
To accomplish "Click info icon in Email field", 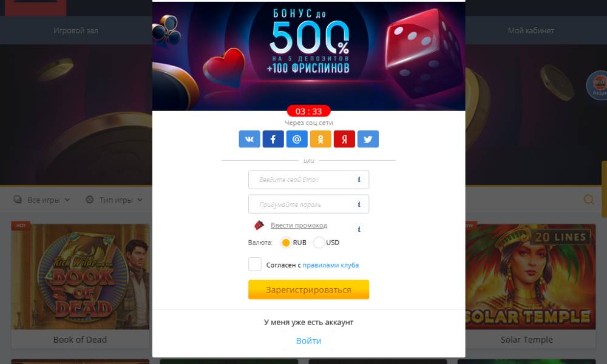I will pyautogui.click(x=359, y=180).
